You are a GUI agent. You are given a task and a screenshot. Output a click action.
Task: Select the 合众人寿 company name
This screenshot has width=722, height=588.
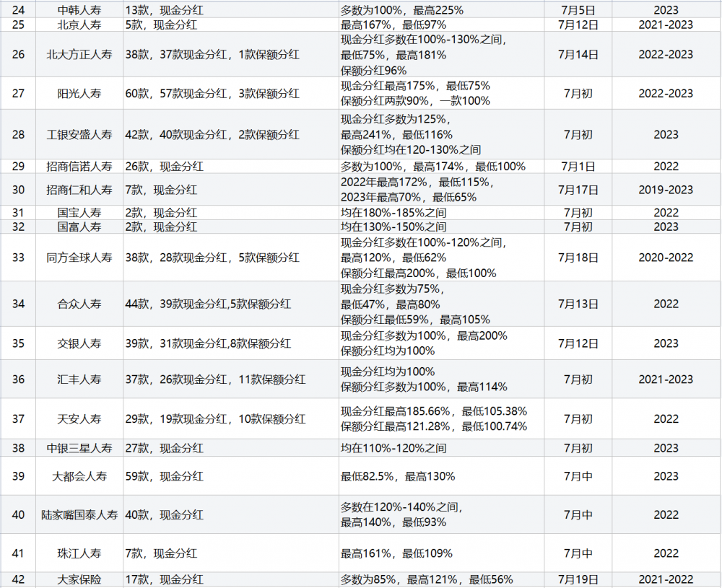[79, 304]
